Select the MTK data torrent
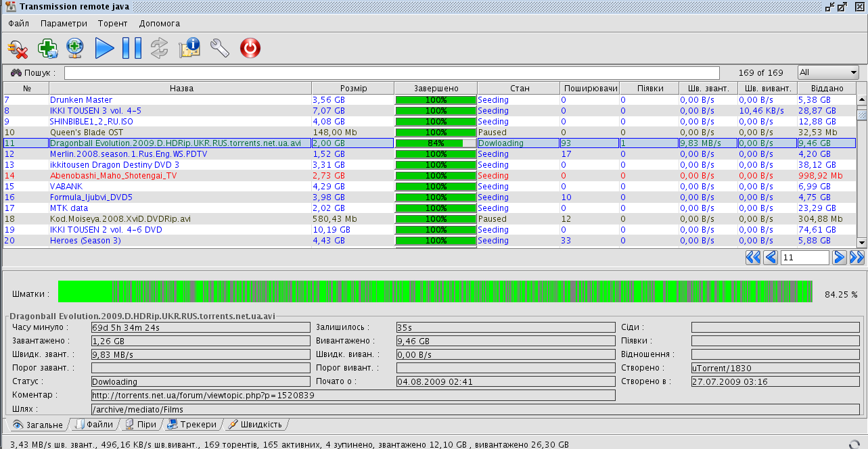 [430, 208]
